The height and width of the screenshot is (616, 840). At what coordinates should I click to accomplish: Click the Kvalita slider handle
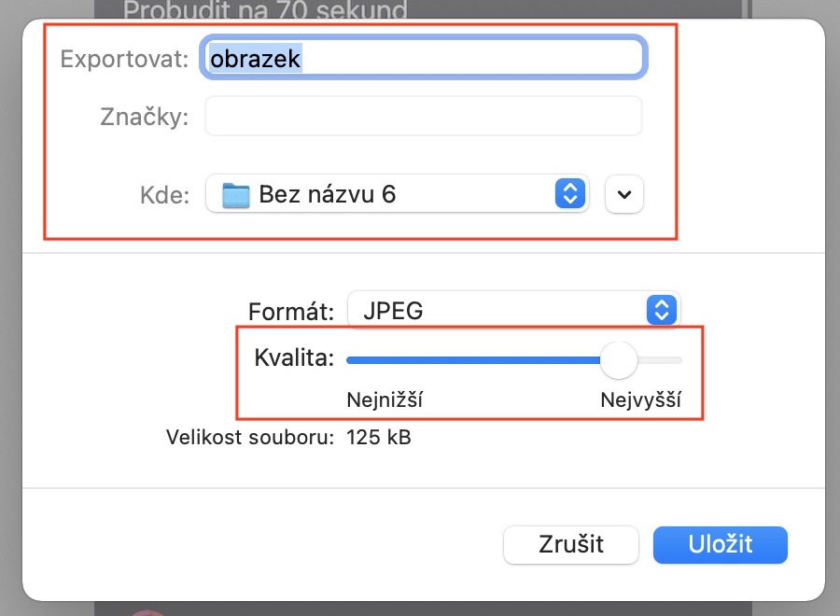click(x=618, y=360)
